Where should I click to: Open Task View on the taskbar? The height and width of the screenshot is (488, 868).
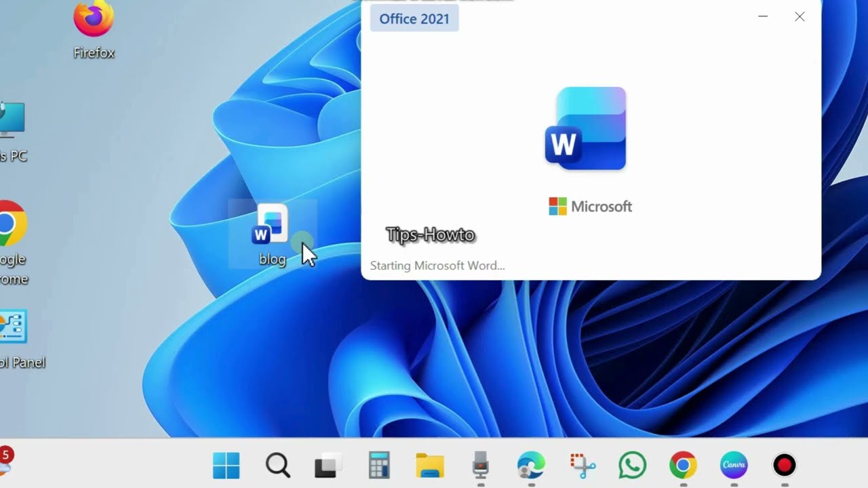pyautogui.click(x=328, y=466)
